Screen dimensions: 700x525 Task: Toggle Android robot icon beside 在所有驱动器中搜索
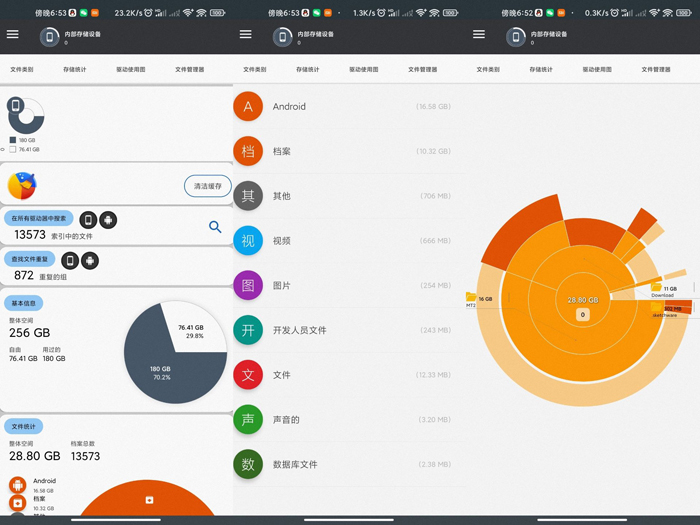(108, 220)
